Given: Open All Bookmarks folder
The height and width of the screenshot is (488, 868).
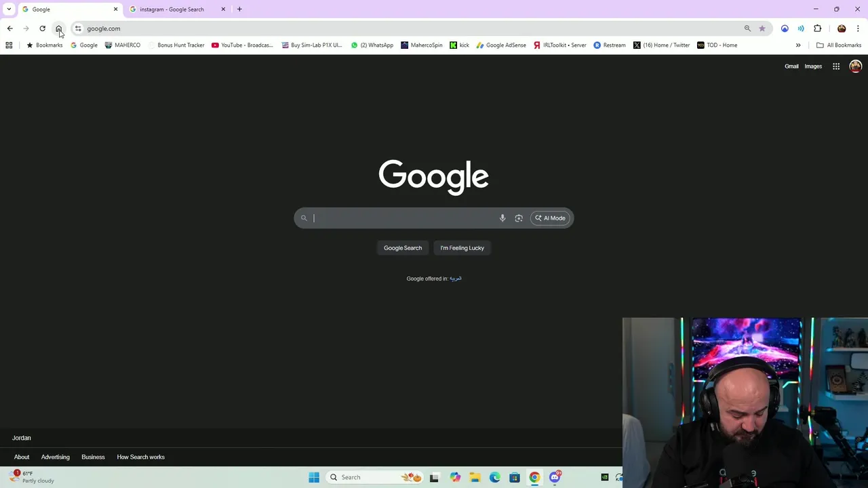Looking at the screenshot, I should [x=839, y=45].
